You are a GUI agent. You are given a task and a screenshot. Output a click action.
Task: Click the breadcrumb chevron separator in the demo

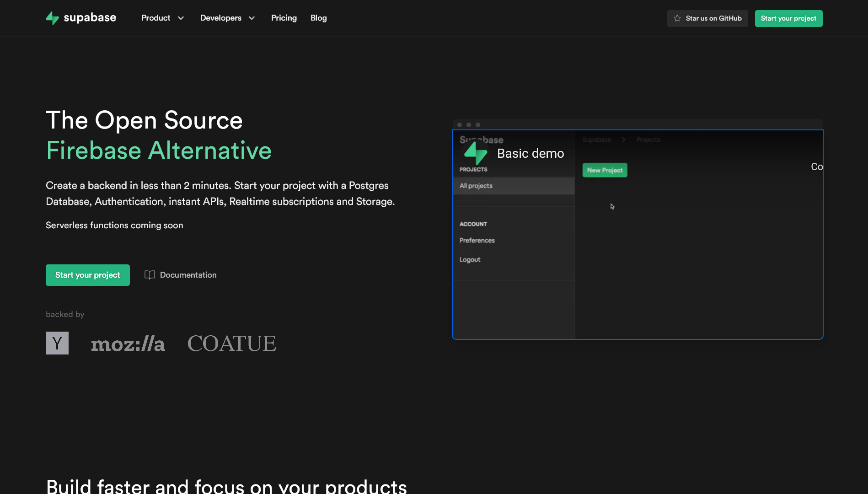pos(623,140)
